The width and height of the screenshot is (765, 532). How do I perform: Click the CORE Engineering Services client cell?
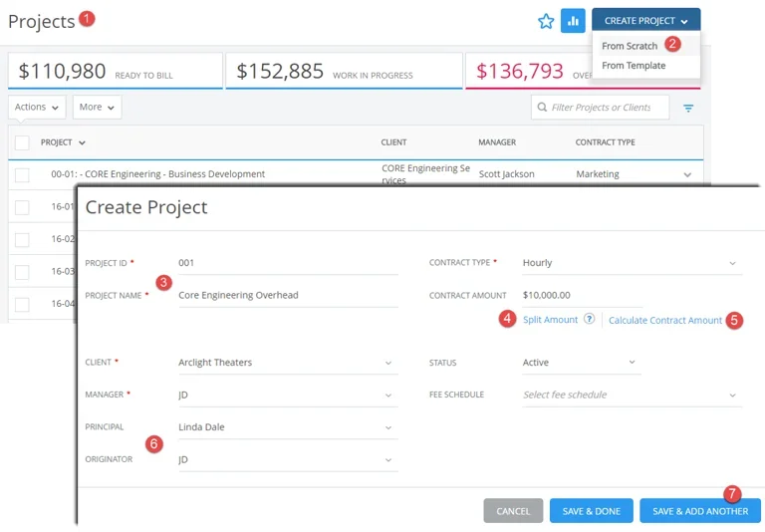[x=425, y=173]
